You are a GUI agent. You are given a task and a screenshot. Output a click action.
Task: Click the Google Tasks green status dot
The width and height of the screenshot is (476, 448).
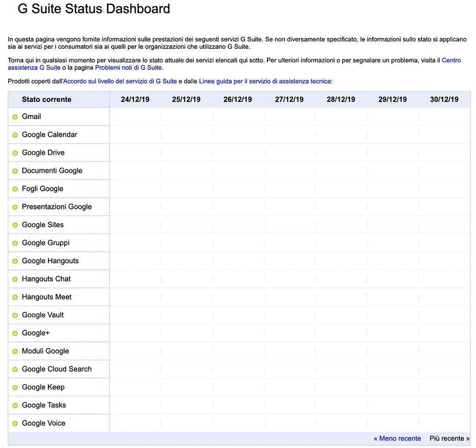pos(15,406)
